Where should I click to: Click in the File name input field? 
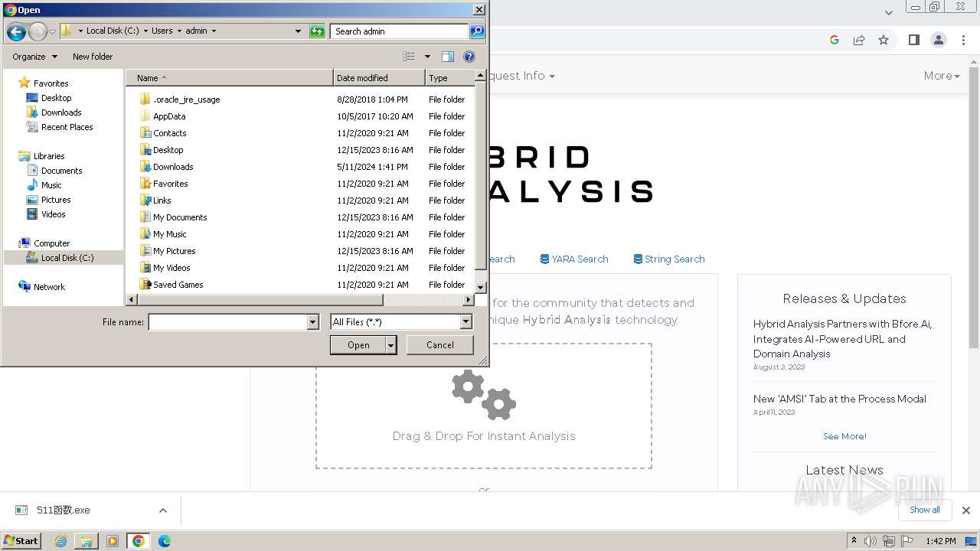click(227, 322)
